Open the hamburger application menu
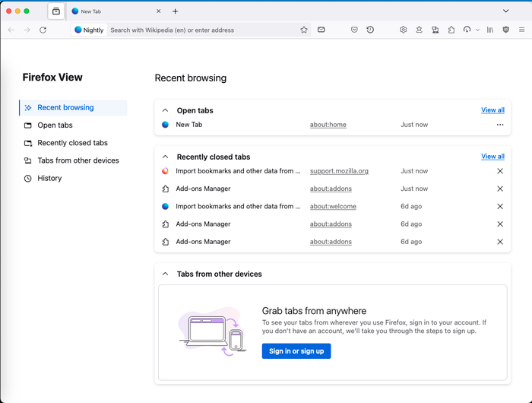Image resolution: width=532 pixels, height=403 pixels. coord(521,30)
